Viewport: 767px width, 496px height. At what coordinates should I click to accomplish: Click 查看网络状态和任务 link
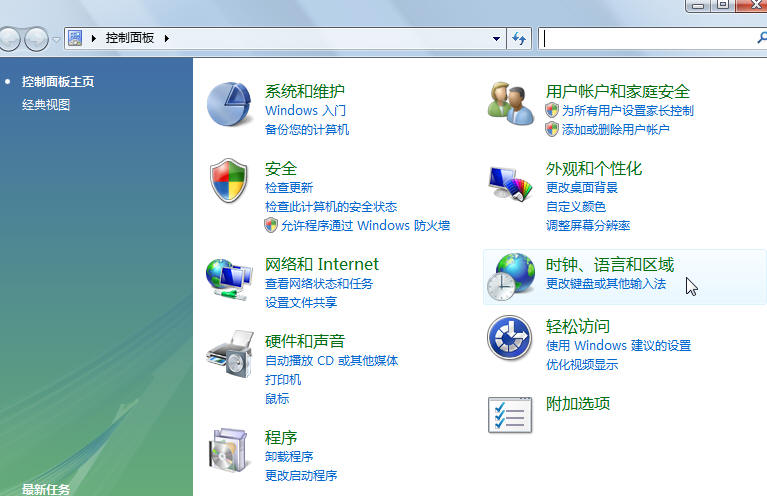(318, 284)
